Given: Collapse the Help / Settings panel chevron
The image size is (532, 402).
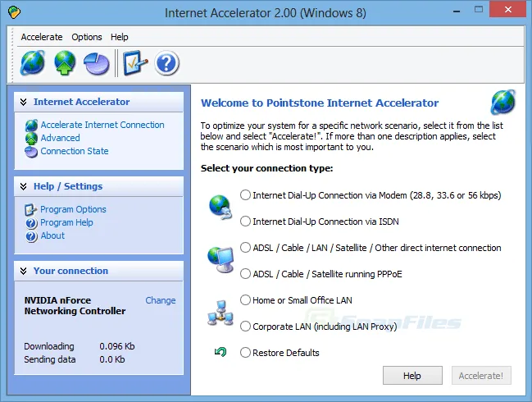Looking at the screenshot, I should (x=24, y=186).
